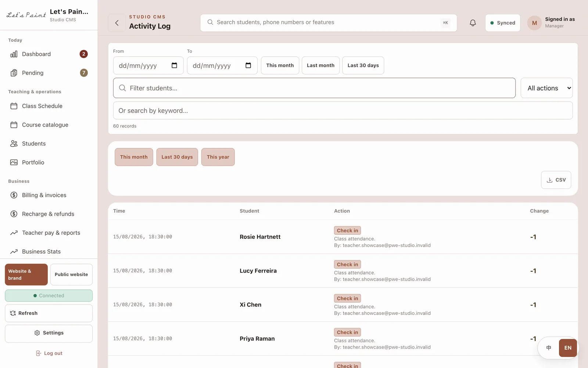588x368 pixels.
Task: Open Business Stats page
Action: coord(49,251)
